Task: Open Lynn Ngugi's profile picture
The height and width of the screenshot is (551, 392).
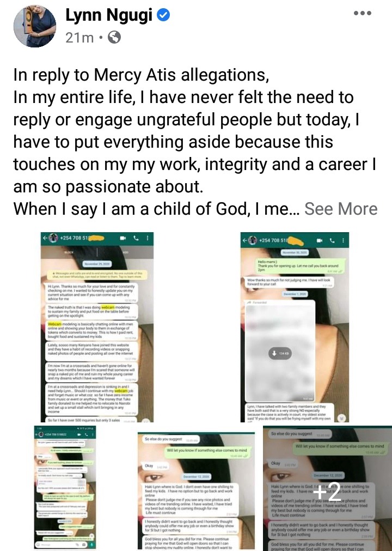Action: (34, 26)
